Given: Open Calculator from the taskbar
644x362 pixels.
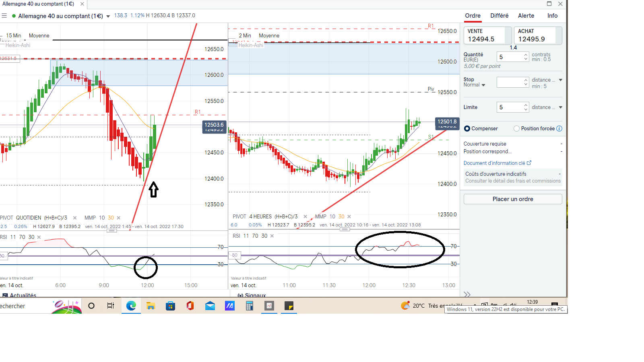Looking at the screenshot, I should [x=249, y=306].
